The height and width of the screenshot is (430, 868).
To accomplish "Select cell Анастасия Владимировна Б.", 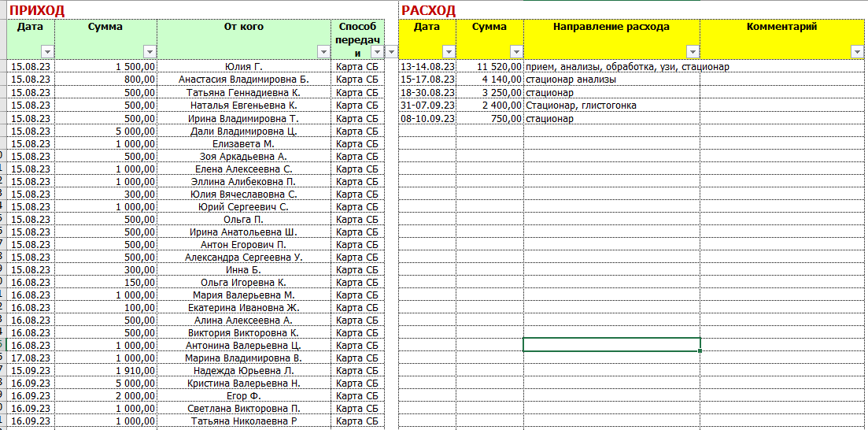I will point(244,80).
